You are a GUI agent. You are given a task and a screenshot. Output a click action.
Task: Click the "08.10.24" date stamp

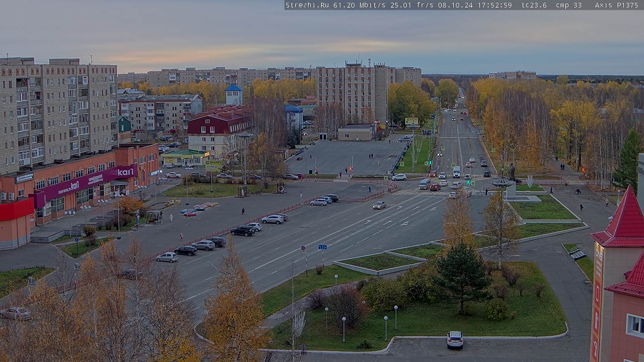pos(455,5)
